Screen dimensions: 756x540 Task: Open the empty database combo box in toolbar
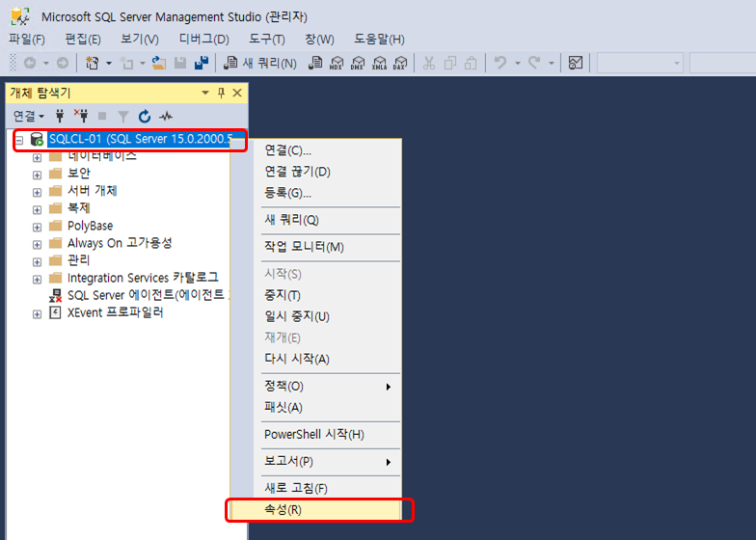[x=640, y=63]
